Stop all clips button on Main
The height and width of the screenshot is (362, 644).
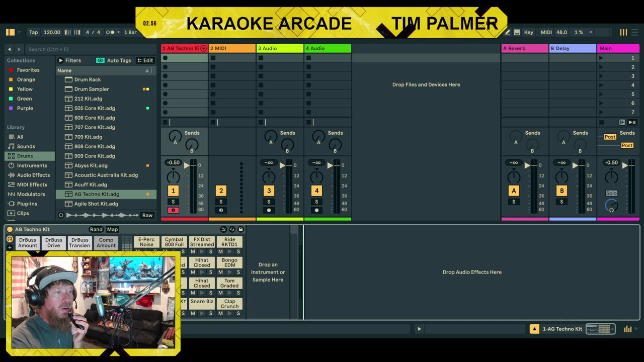pyautogui.click(x=601, y=122)
